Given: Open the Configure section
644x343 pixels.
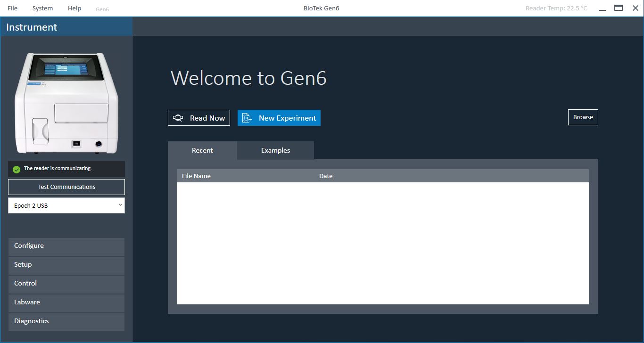Looking at the screenshot, I should [66, 246].
